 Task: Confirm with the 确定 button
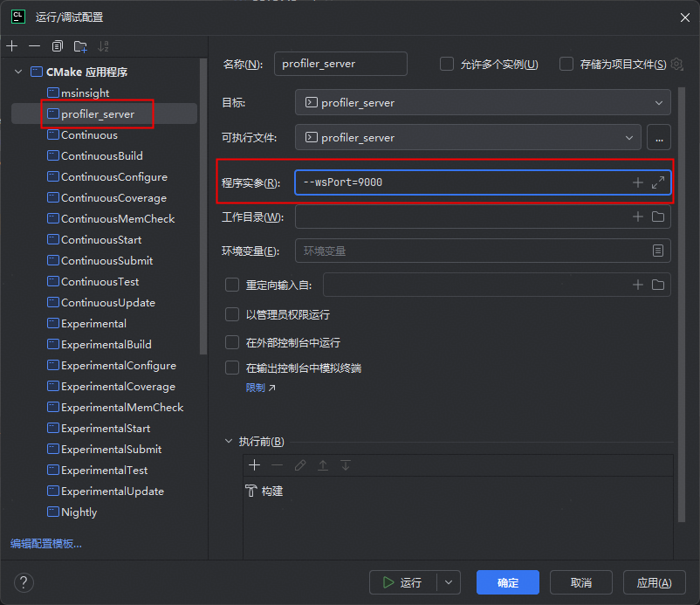(508, 582)
